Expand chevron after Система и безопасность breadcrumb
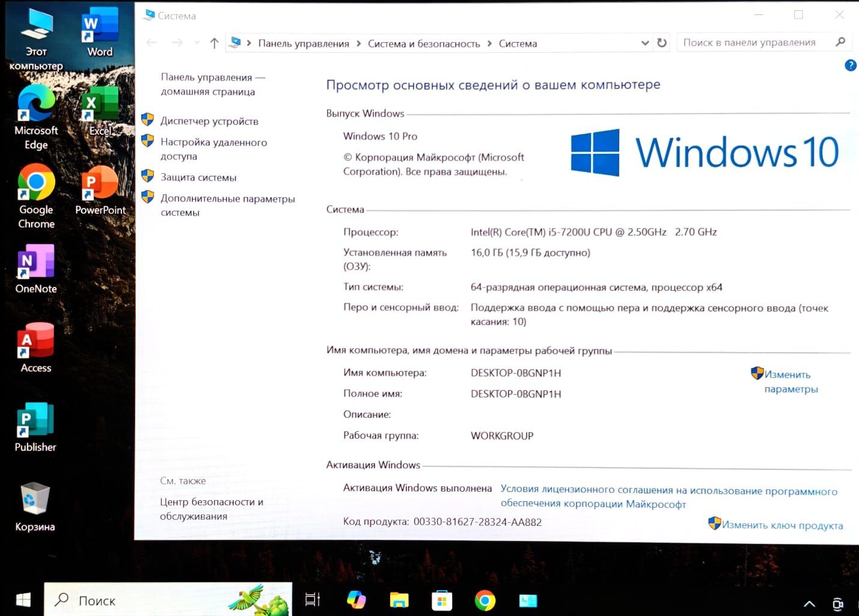Image resolution: width=859 pixels, height=616 pixels. click(x=489, y=43)
